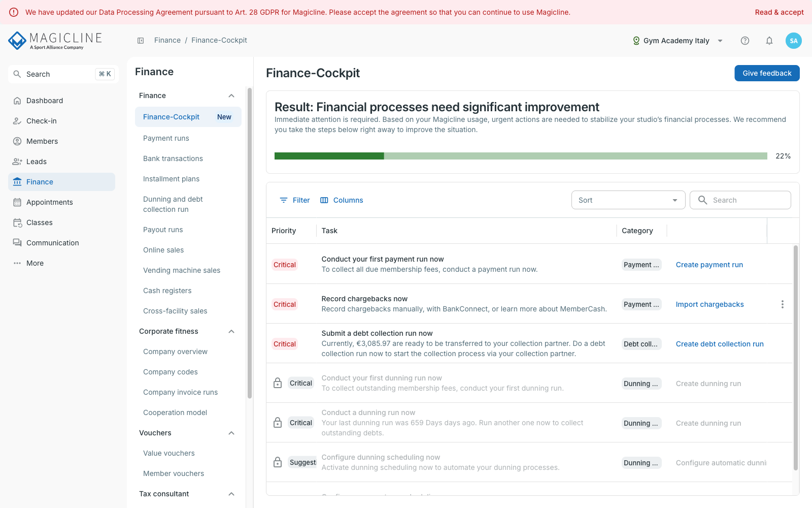Show More navigation options
Viewport: 812px width, 508px height.
(x=61, y=263)
